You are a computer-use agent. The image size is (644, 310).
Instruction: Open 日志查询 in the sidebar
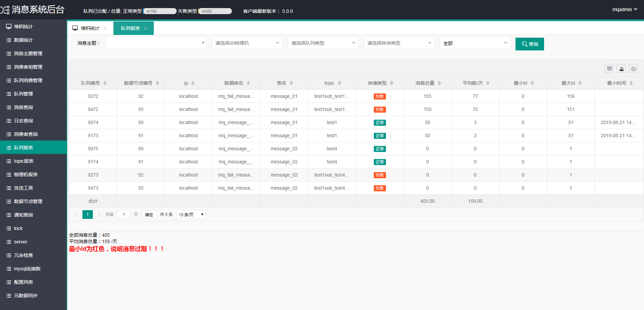(x=33, y=121)
